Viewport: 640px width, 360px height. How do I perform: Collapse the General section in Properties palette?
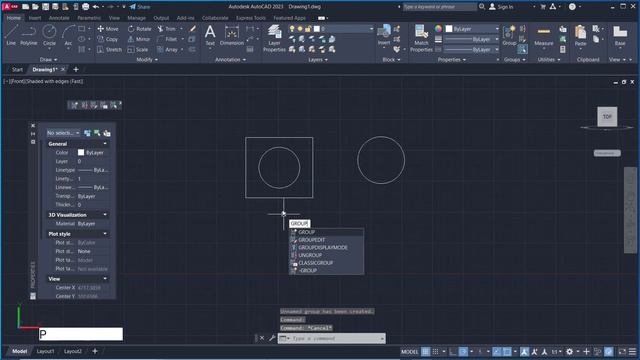pos(105,144)
